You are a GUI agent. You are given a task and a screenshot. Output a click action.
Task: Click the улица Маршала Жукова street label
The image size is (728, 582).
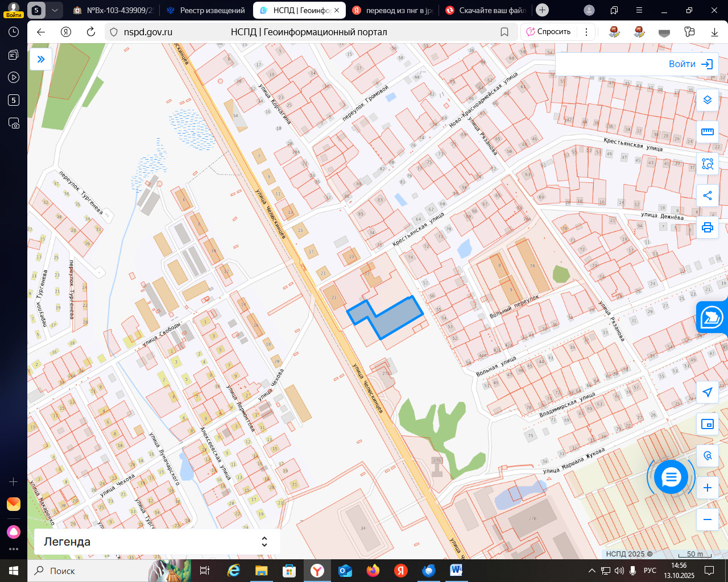pyautogui.click(x=574, y=460)
